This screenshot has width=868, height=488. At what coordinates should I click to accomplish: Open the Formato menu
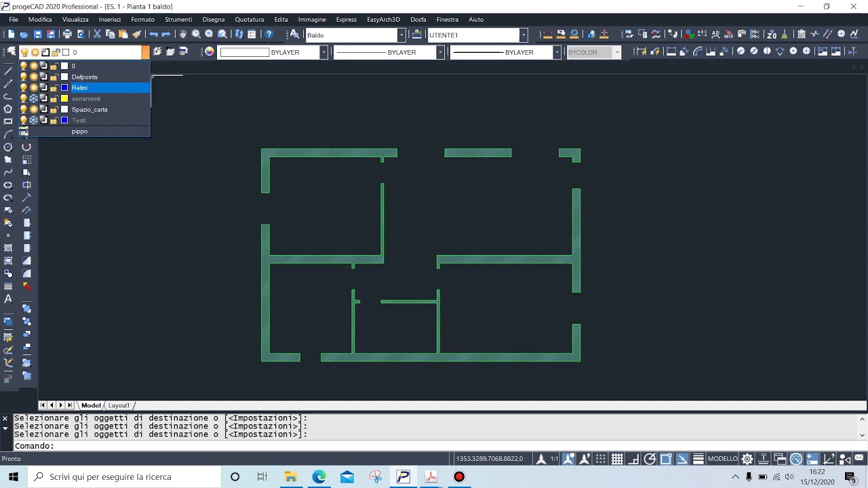pos(142,20)
